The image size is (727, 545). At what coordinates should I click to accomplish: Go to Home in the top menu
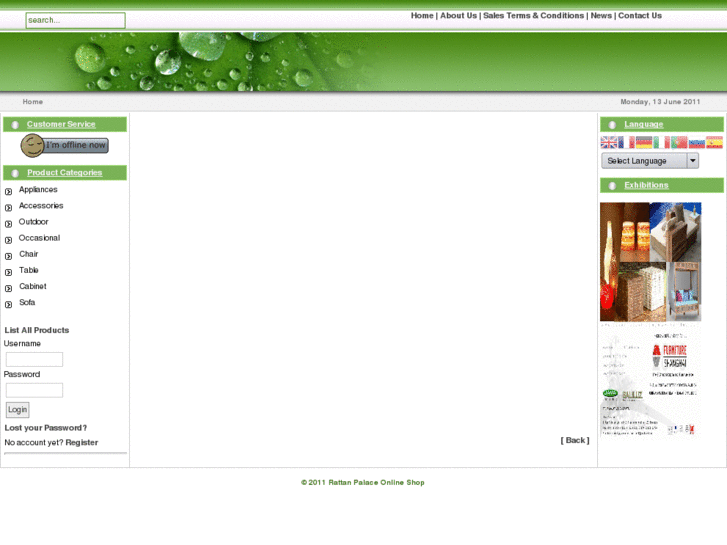pos(422,16)
